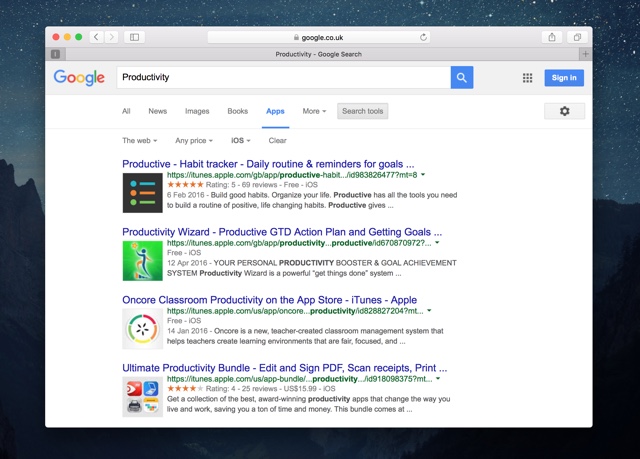Open the iOS platform filter dropdown

pyautogui.click(x=241, y=140)
